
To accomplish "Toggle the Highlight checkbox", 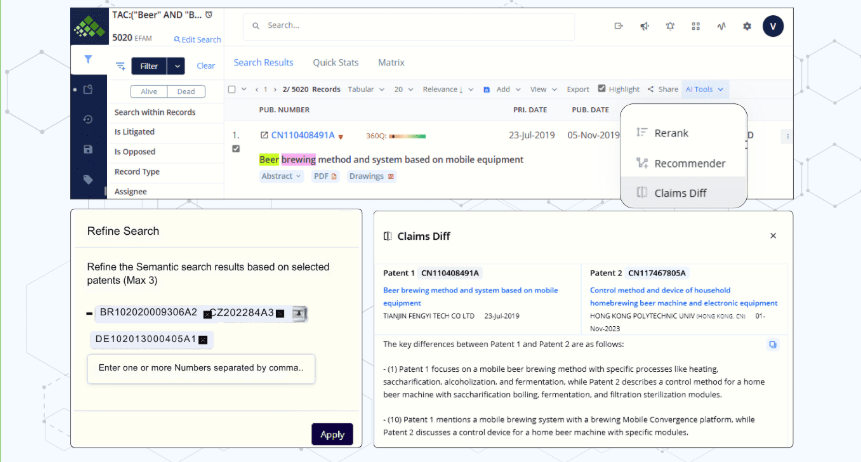I will pos(602,88).
